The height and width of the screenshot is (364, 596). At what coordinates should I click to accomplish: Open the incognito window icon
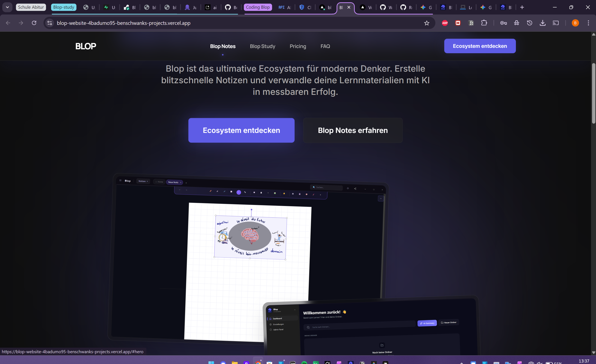(517, 23)
